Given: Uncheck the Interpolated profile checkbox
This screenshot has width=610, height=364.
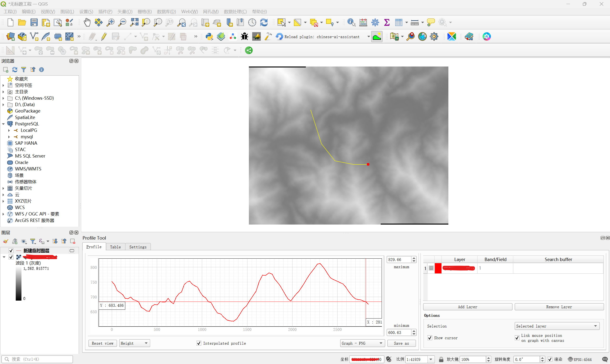Looking at the screenshot, I should click(199, 343).
